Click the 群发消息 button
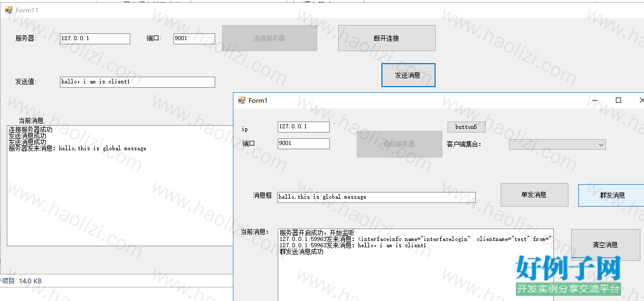This screenshot has height=301, width=644. (x=612, y=195)
